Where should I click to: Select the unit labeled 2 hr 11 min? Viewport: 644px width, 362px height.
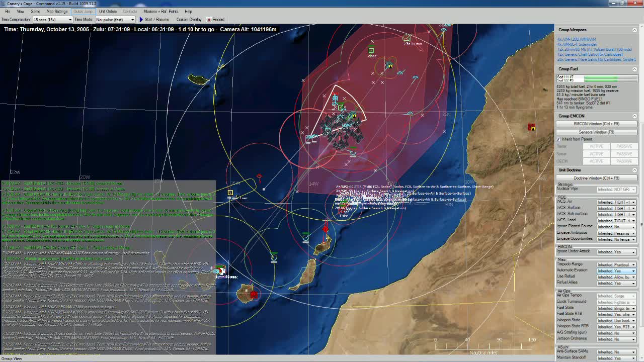tap(407, 38)
